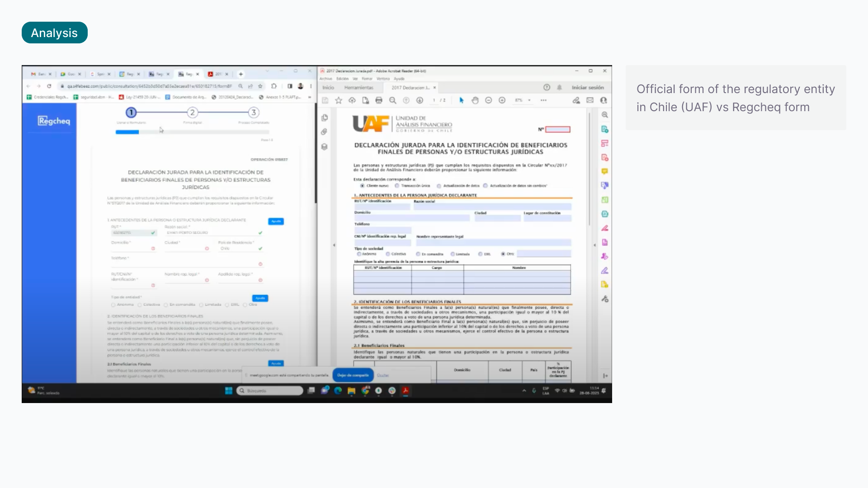
Task: Switch to the Herramientas tab in Acrobat
Action: [359, 88]
